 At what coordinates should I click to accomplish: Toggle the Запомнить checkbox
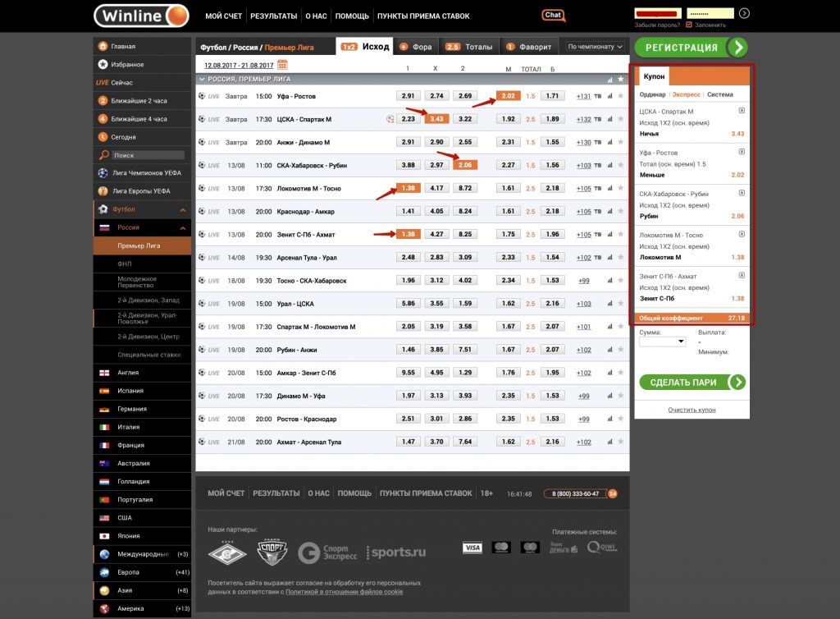689,25
